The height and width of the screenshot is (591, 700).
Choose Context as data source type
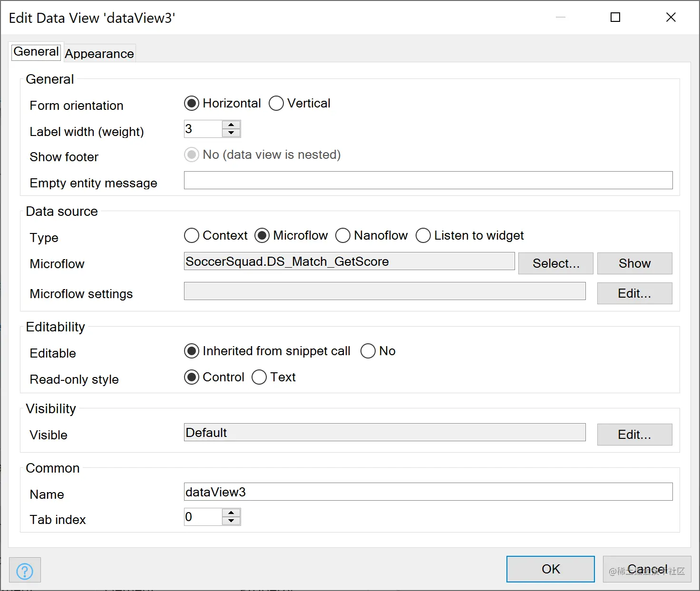(192, 235)
